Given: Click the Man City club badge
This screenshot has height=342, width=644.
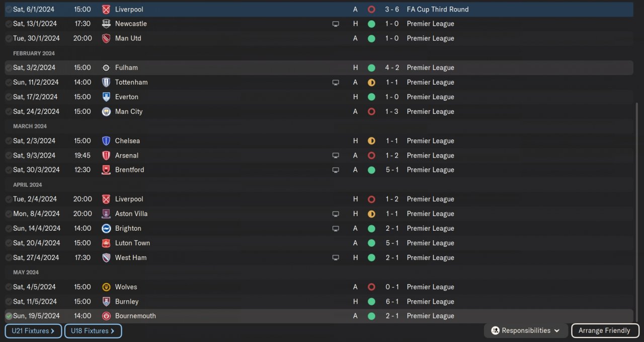Looking at the screenshot, I should 106,111.
